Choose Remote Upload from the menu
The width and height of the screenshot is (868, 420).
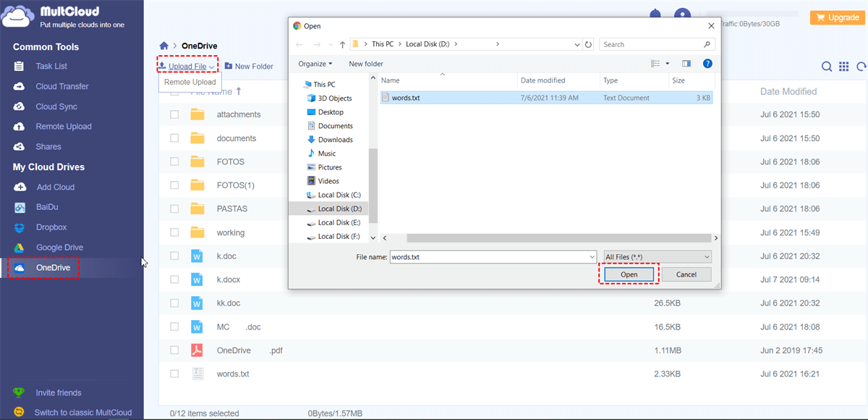point(190,82)
